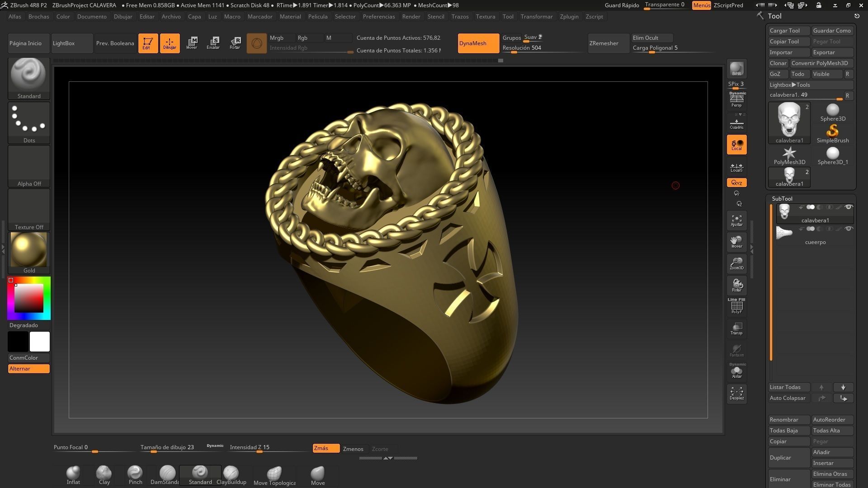
Task: Select the black secondary color swatch
Action: click(x=18, y=342)
